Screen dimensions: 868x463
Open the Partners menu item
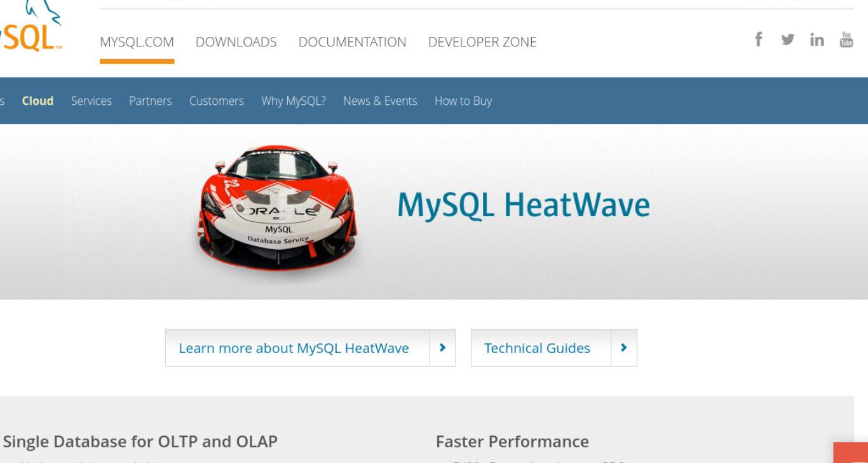[x=151, y=100]
